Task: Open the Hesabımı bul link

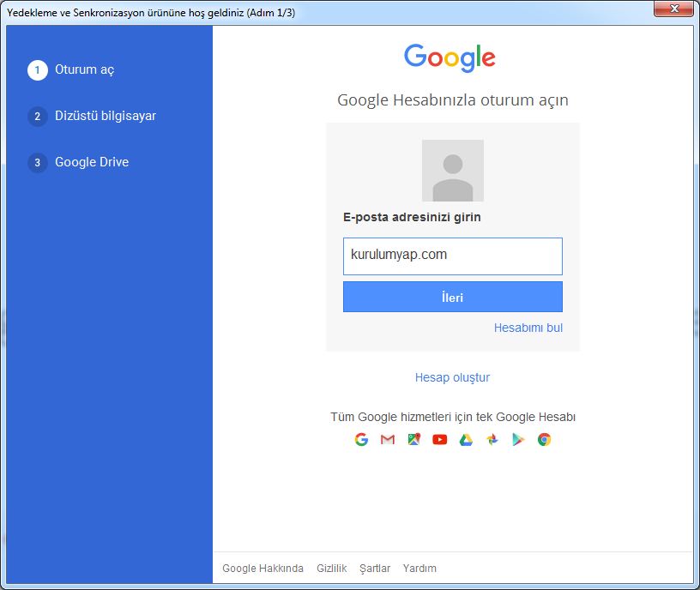Action: coord(528,328)
